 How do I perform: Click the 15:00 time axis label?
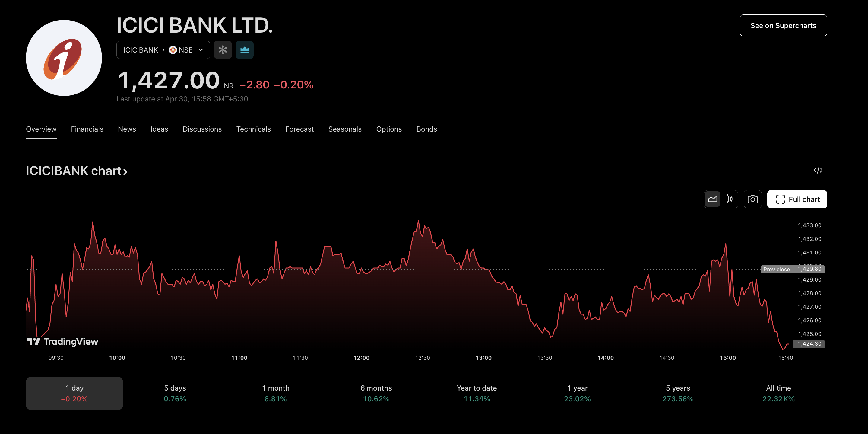coord(727,358)
